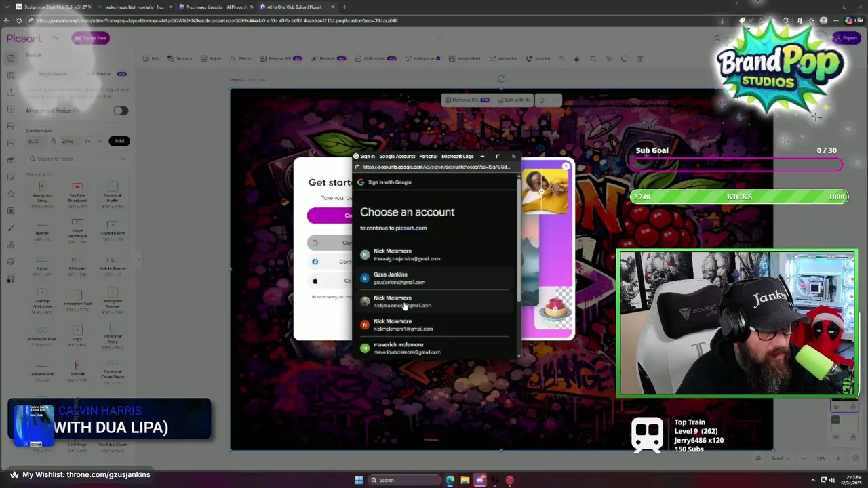This screenshot has width=868, height=488.
Task: Click the canvas image on Page 1
Action: tap(501, 269)
